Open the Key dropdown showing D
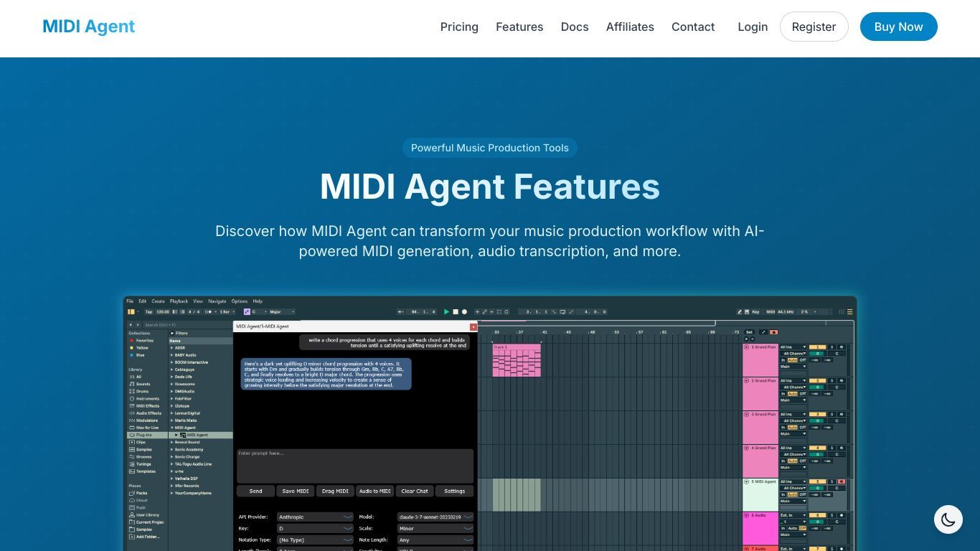This screenshot has width=980, height=551. [x=315, y=528]
